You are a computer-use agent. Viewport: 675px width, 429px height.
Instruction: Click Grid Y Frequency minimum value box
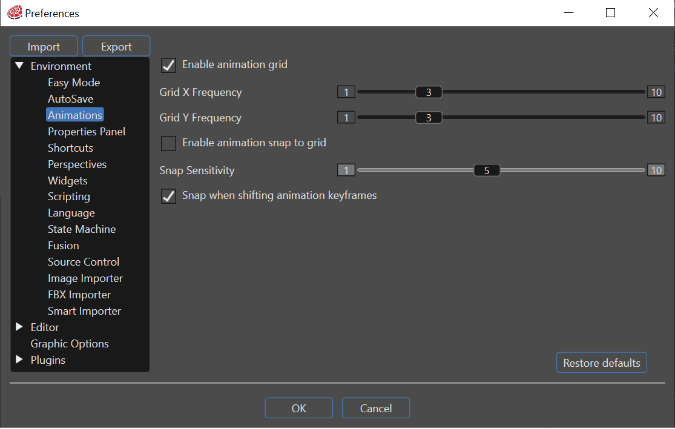pyautogui.click(x=346, y=118)
